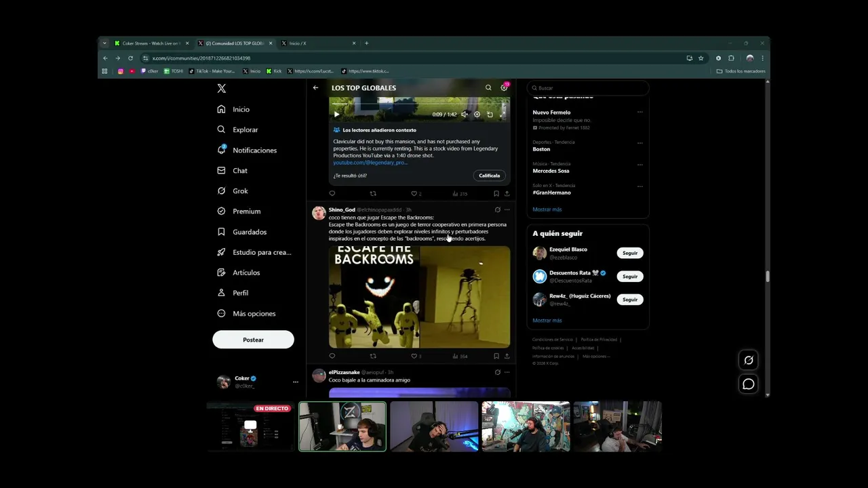This screenshot has height=488, width=868.
Task: Open the TikTok - Make Your... bookmark
Action: point(212,71)
